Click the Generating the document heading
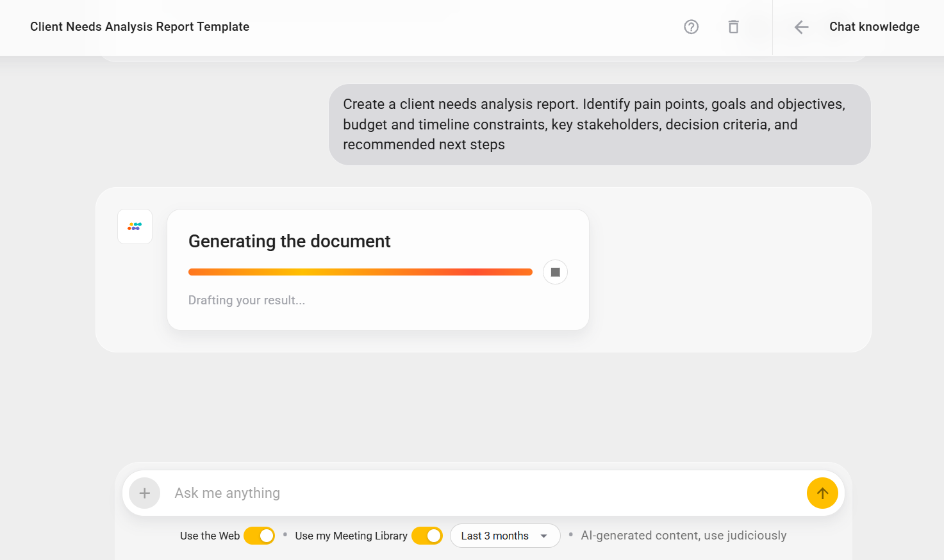This screenshot has height=560, width=944. tap(289, 242)
